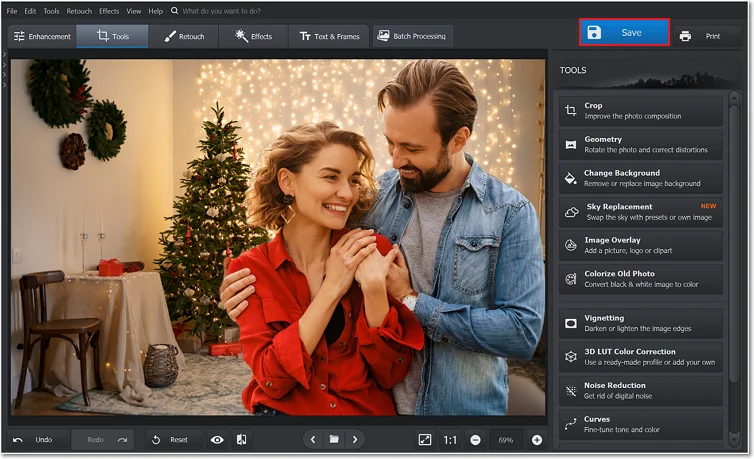The height and width of the screenshot is (459, 754).
Task: Click the 69% zoom level field
Action: tap(506, 440)
